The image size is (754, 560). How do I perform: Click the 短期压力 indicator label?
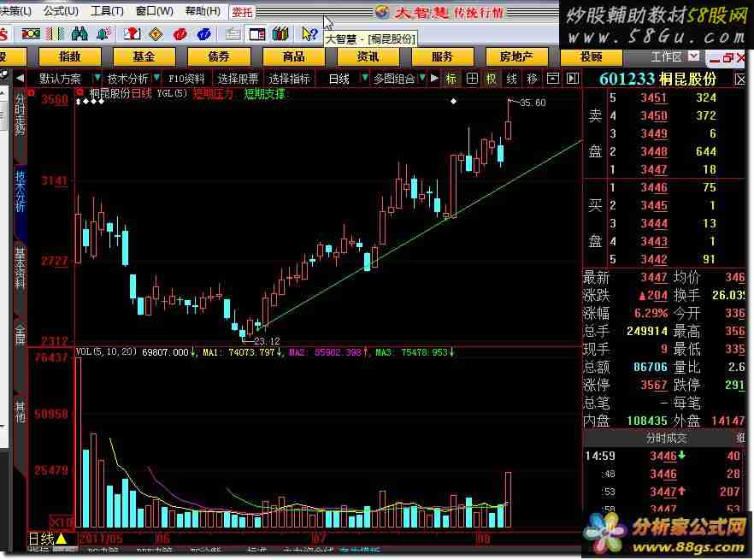(x=214, y=94)
